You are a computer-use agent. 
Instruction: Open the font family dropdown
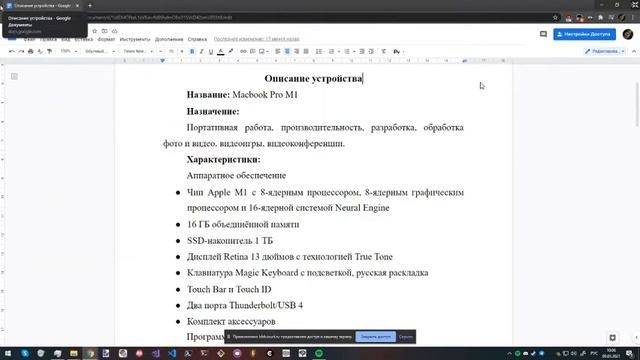(138, 51)
